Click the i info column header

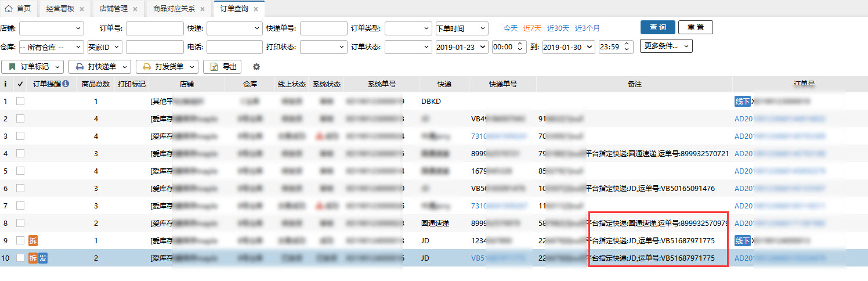(6, 84)
